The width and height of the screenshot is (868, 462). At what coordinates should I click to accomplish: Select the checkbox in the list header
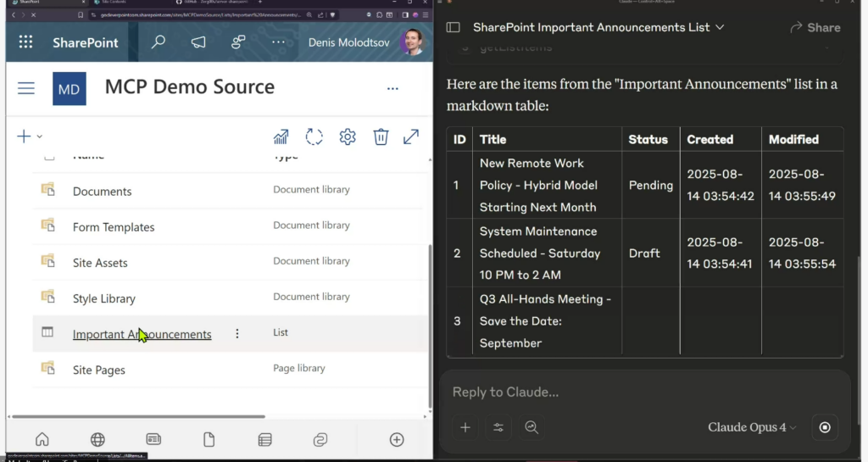click(49, 157)
